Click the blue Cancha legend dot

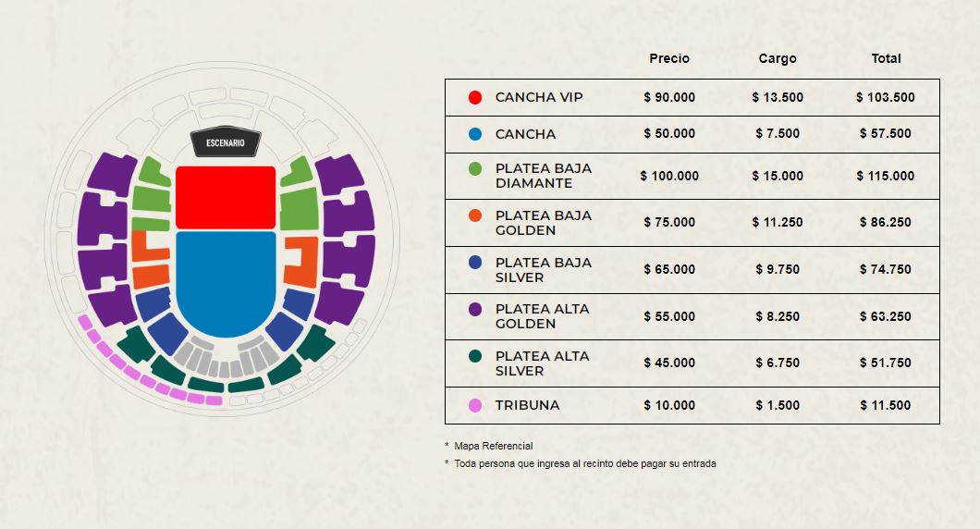point(475,134)
